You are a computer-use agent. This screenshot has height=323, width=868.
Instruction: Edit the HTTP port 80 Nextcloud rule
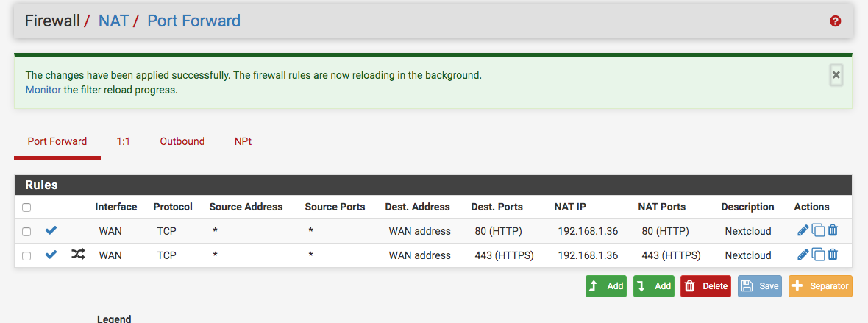pyautogui.click(x=803, y=230)
